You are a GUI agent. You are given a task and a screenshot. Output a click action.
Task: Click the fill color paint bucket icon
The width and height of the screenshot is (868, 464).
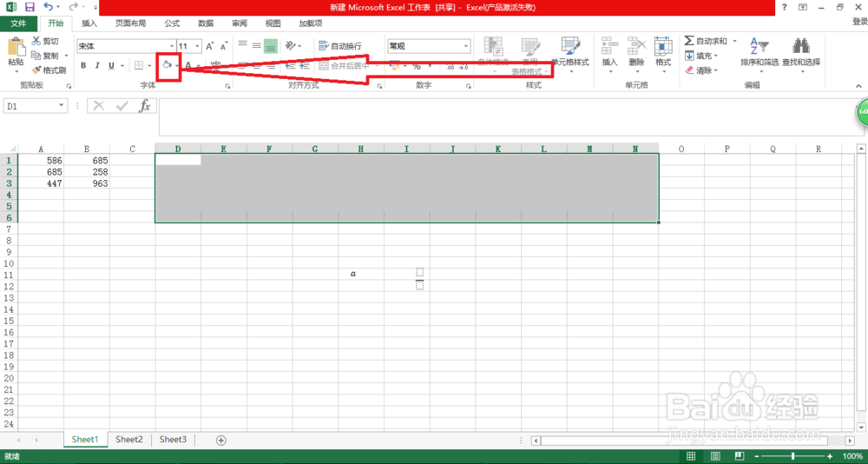167,65
